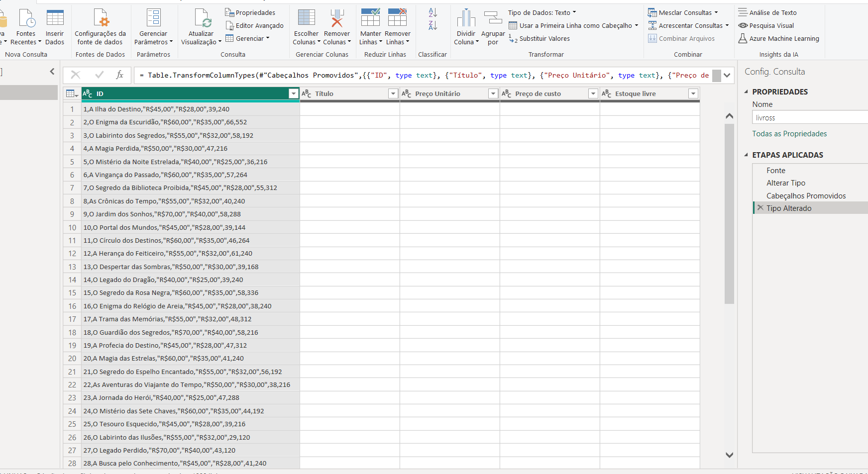The image size is (868, 474).
Task: Cancel the formula bar edit
Action: [76, 75]
